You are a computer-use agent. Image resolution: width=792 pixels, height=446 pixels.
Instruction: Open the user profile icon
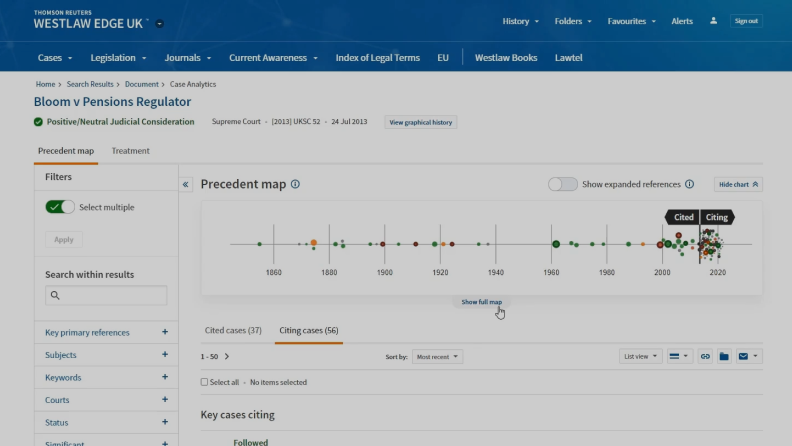(714, 21)
